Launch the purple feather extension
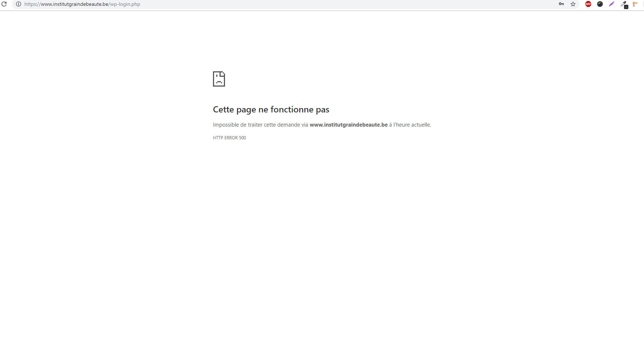644x362 pixels. tap(612, 4)
